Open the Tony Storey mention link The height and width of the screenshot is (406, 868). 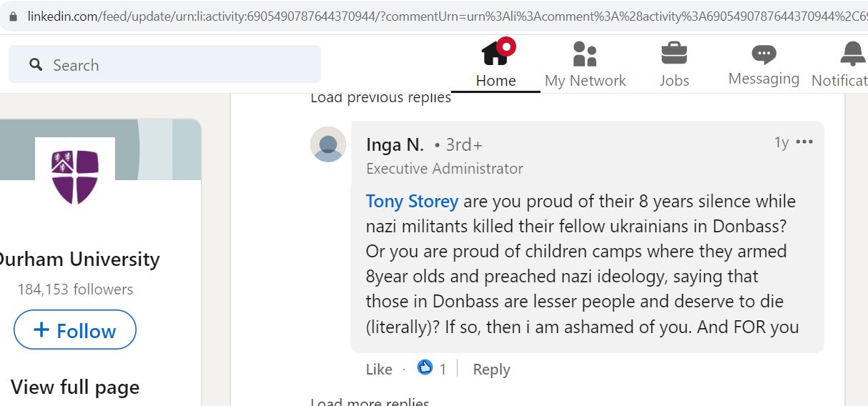[412, 202]
